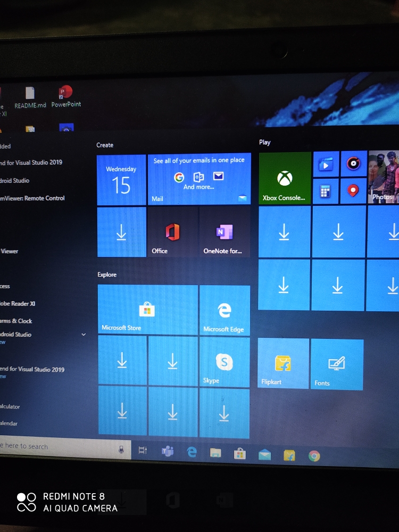Launch the Office tile
The image size is (399, 532).
tap(172, 232)
